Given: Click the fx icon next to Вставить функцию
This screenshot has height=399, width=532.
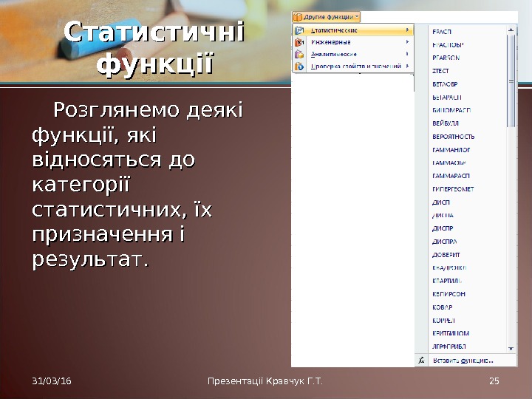Looking at the screenshot, I should pos(421,361).
